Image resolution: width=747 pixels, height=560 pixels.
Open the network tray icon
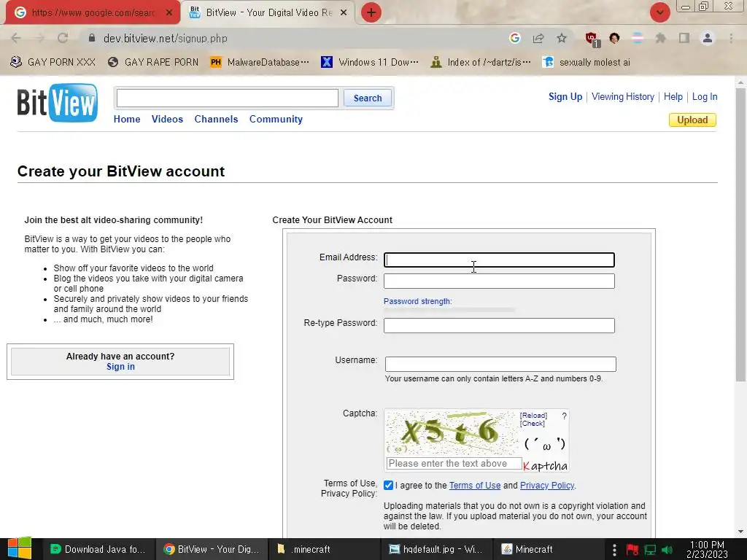click(650, 550)
